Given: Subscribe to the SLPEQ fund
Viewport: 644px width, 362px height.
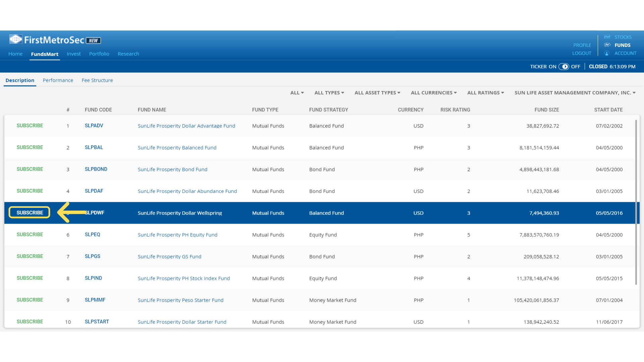Looking at the screenshot, I should (x=30, y=235).
